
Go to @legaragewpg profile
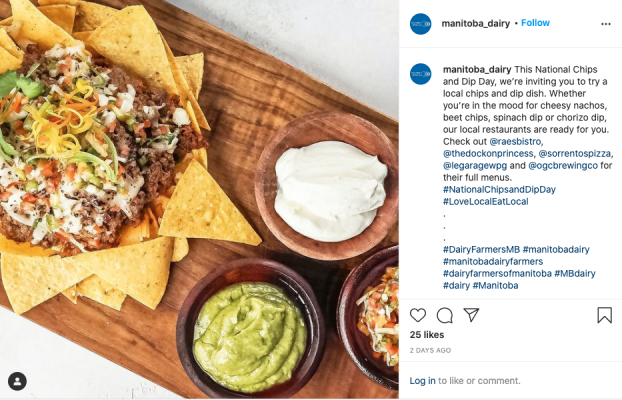475,165
